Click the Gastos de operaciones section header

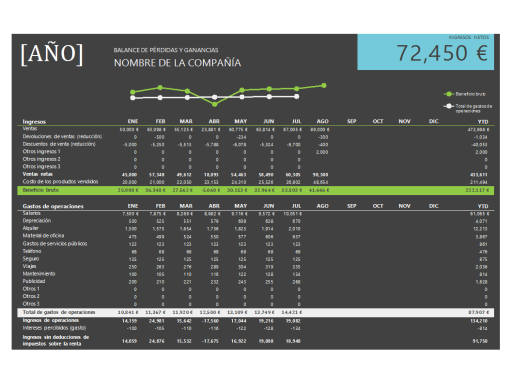tap(53, 206)
